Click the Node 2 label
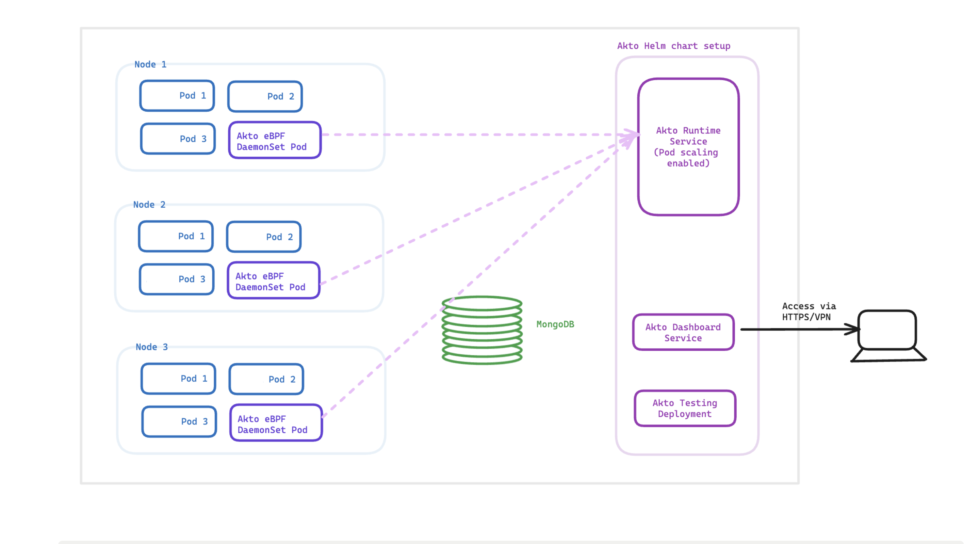The height and width of the screenshot is (544, 980). click(149, 205)
